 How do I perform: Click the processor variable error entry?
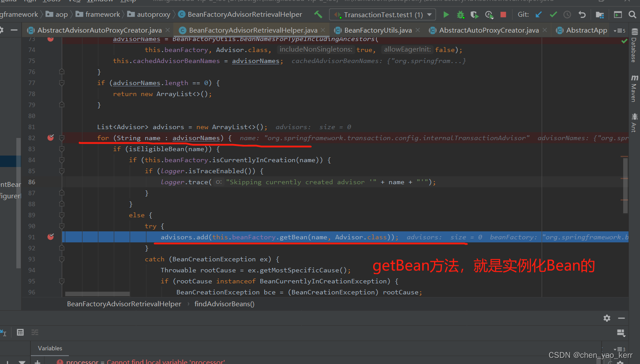point(141,362)
